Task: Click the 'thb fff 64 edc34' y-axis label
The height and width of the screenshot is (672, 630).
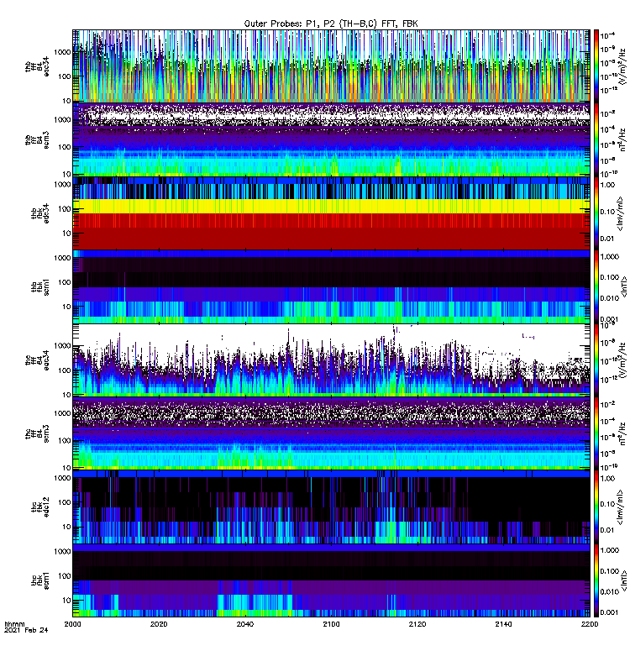Action: pos(37,66)
